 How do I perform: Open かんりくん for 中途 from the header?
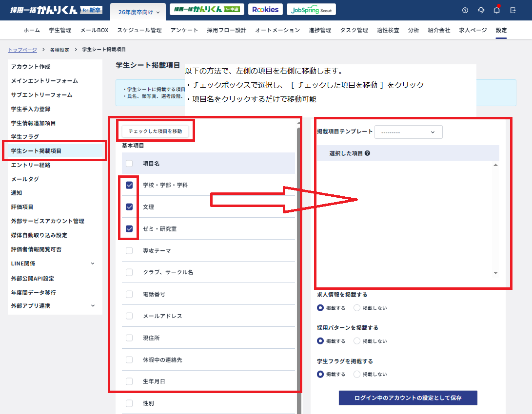tap(207, 9)
